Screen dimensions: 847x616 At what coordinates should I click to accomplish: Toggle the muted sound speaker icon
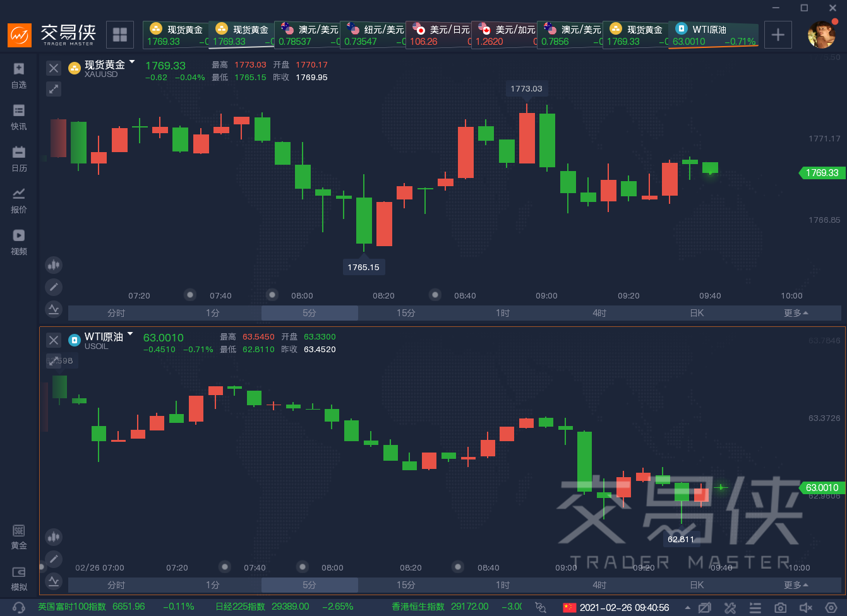(x=806, y=608)
